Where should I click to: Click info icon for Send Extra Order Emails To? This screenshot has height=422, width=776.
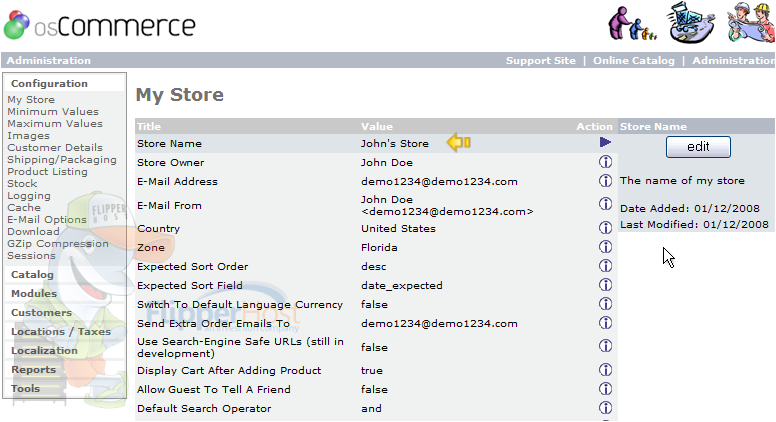point(605,323)
